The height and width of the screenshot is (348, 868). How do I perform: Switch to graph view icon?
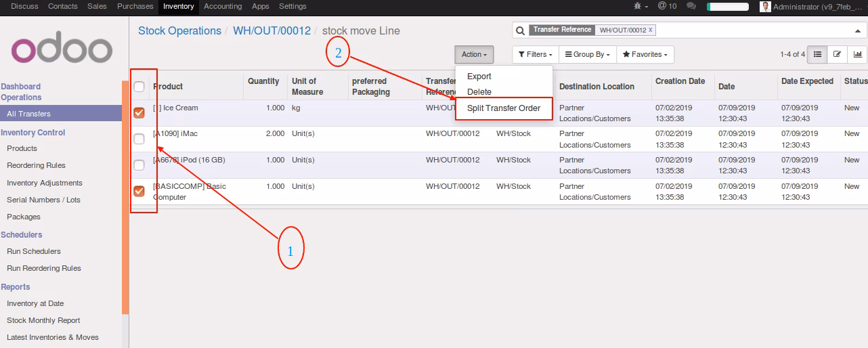click(857, 54)
